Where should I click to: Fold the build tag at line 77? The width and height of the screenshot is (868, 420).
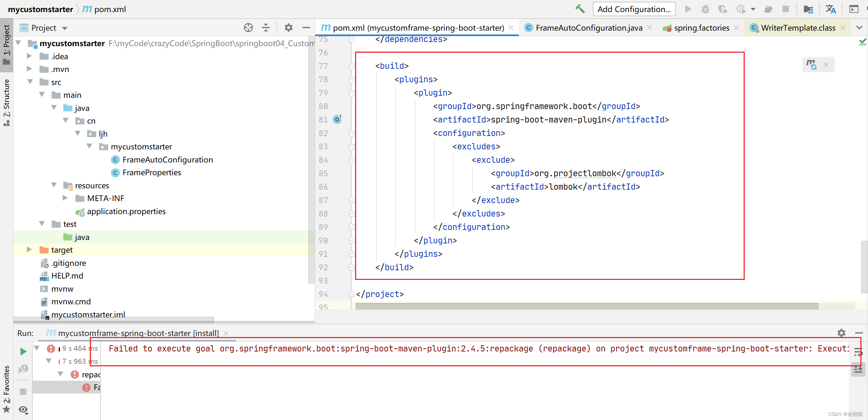point(351,66)
